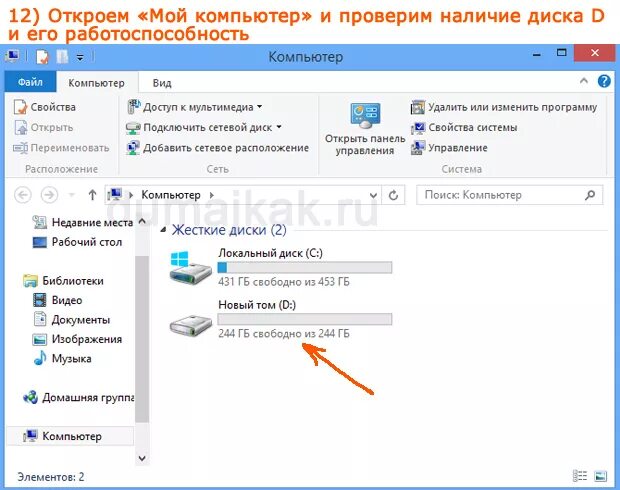This screenshot has width=620, height=490.
Task: Click the D: drive usage bar
Action: pos(305,319)
